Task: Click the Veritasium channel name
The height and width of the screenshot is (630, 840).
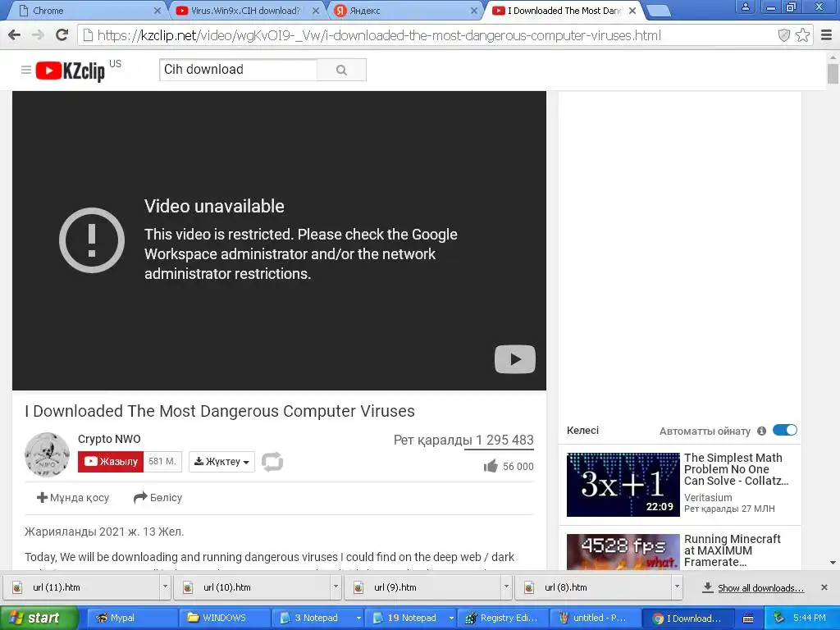Action: click(708, 498)
